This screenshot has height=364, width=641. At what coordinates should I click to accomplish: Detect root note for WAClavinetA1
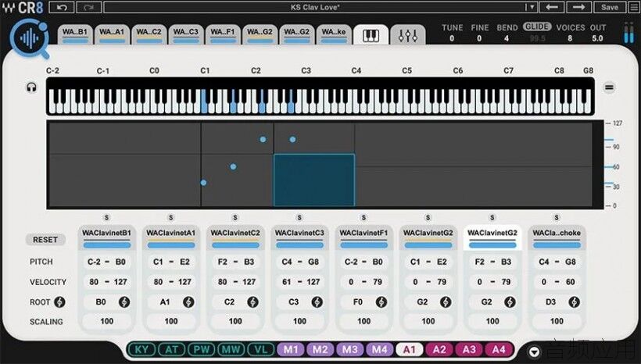click(x=188, y=302)
